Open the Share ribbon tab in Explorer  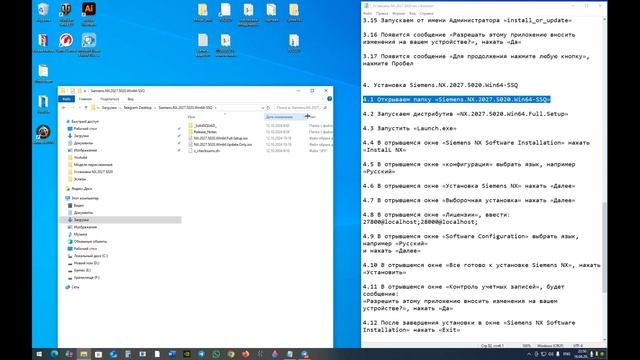[x=109, y=99]
